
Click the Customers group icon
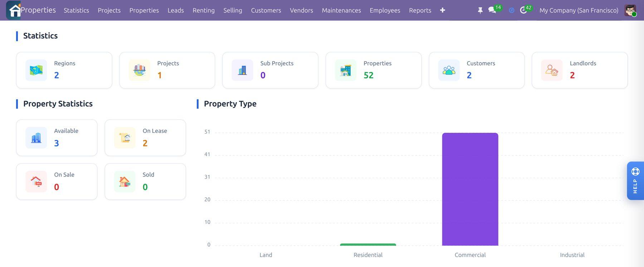449,70
